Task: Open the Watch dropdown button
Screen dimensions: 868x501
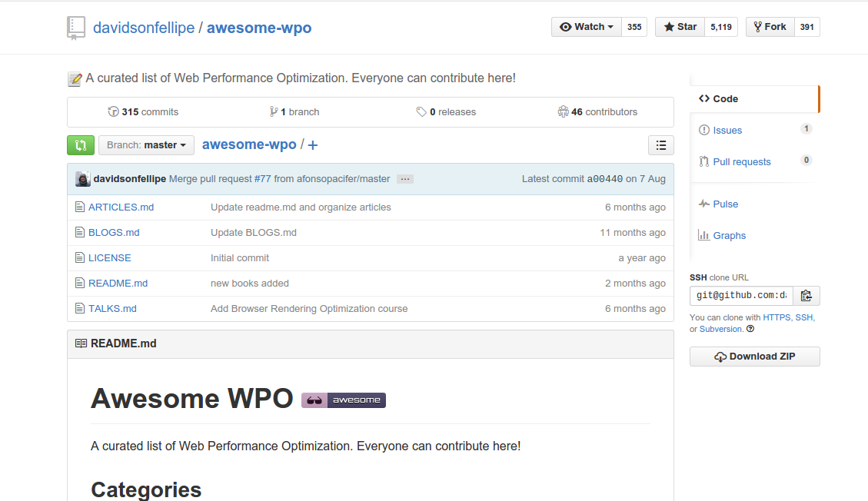Action: pos(587,27)
